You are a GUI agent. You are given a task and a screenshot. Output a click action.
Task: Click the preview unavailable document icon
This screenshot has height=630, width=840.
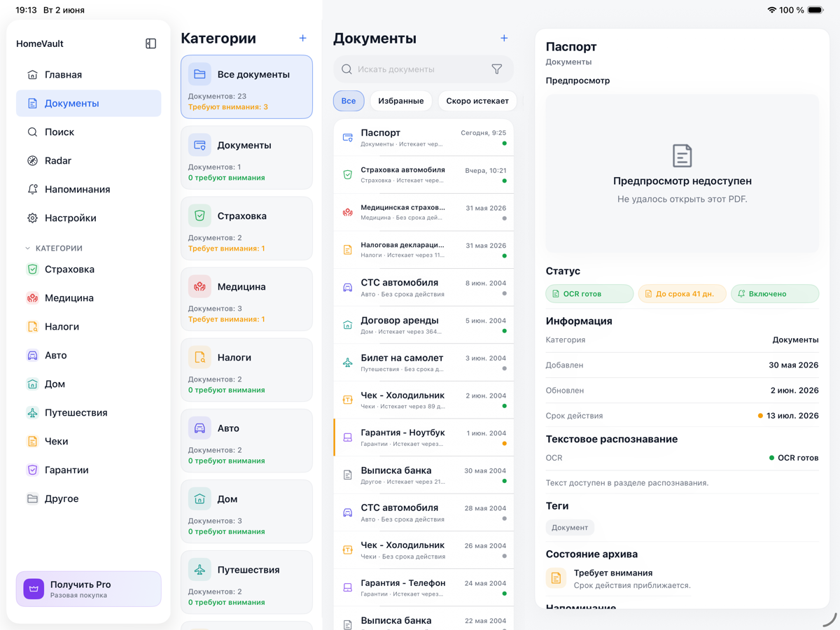pyautogui.click(x=682, y=155)
